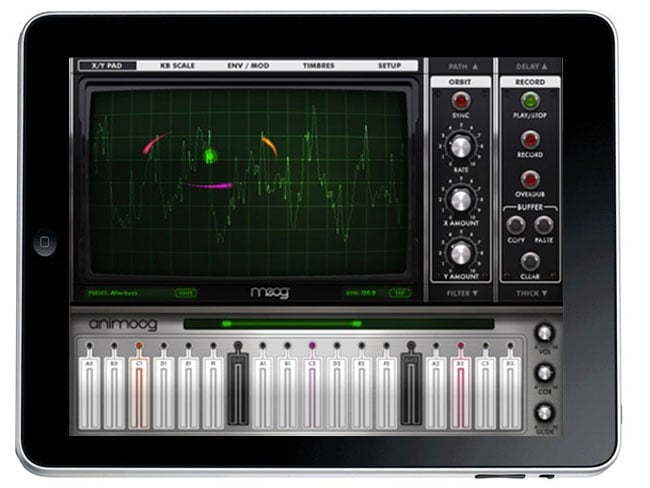Play the black key before A2

(411, 389)
